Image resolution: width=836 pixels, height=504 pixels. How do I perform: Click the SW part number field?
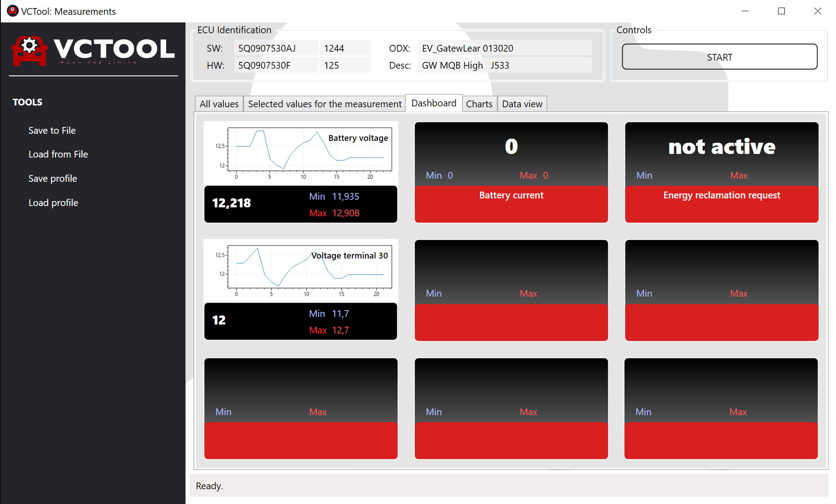[x=275, y=48]
